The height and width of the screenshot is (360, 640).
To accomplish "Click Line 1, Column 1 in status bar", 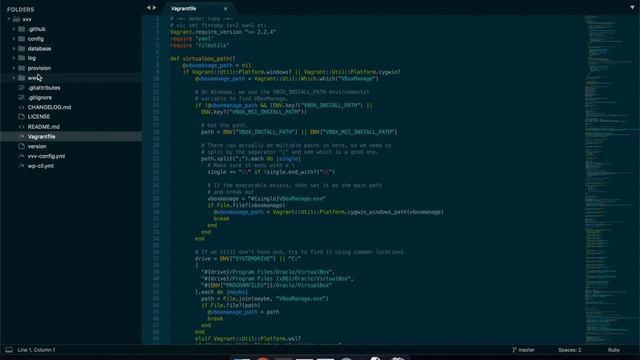I will coord(36,350).
